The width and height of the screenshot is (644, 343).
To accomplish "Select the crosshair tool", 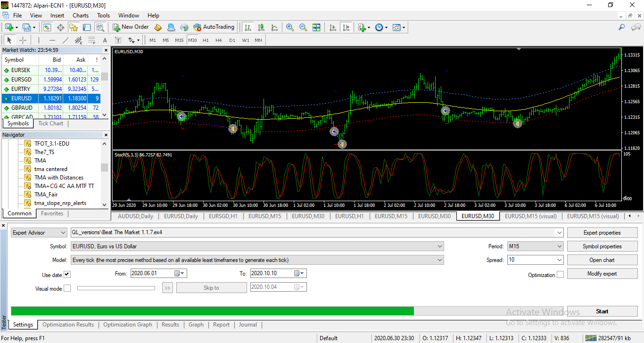I will 23,40.
